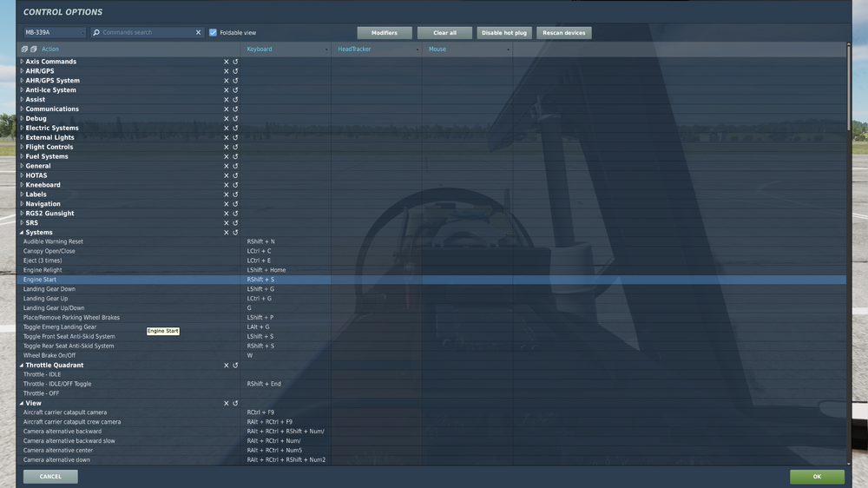The width and height of the screenshot is (868, 488).
Task: Click the vertical scrollbar thumb
Action: [849, 88]
